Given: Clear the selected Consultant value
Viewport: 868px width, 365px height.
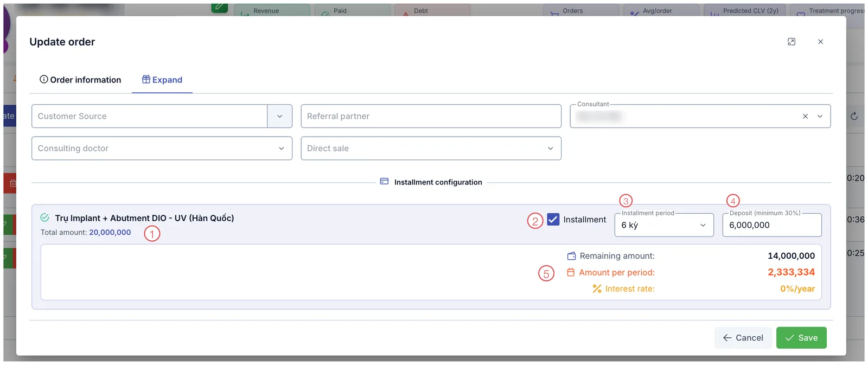Looking at the screenshot, I should pyautogui.click(x=805, y=116).
